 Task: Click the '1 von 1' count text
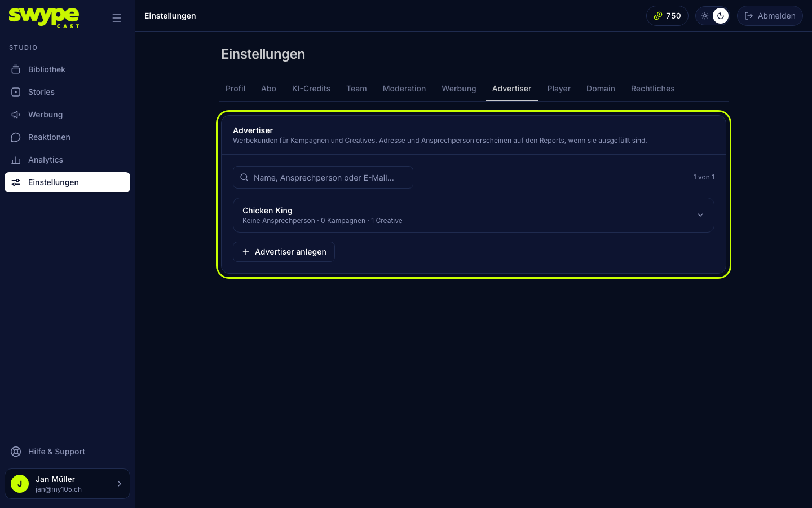pyautogui.click(x=704, y=177)
